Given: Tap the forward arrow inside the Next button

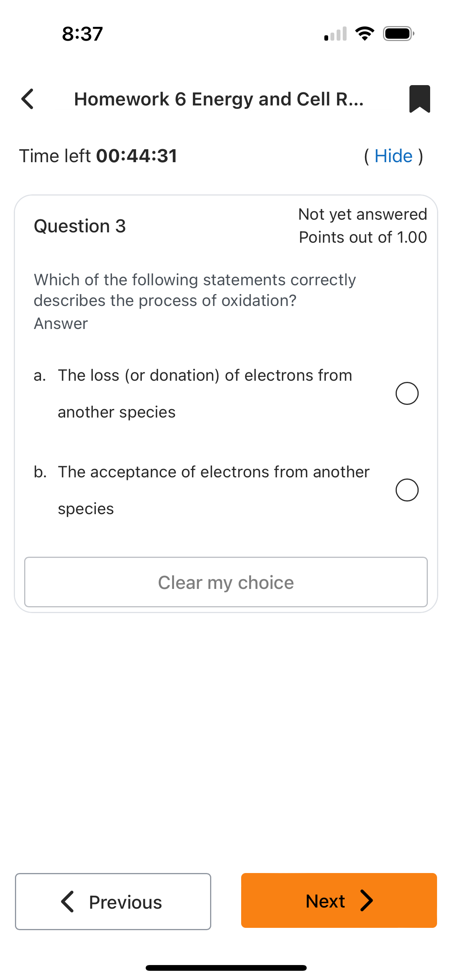Looking at the screenshot, I should [x=367, y=901].
